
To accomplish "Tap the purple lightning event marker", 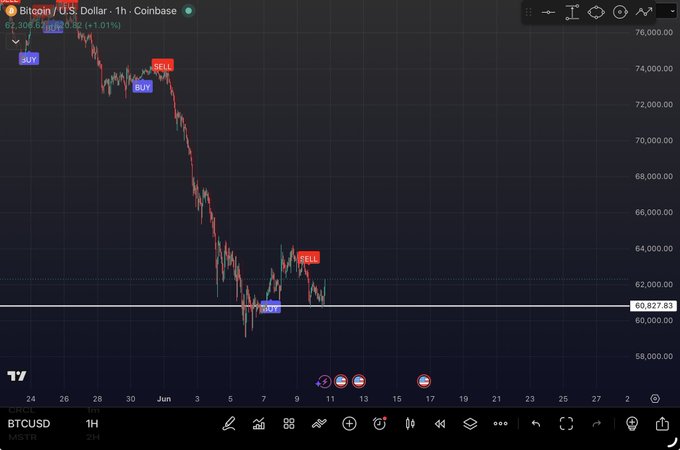I will tap(324, 382).
